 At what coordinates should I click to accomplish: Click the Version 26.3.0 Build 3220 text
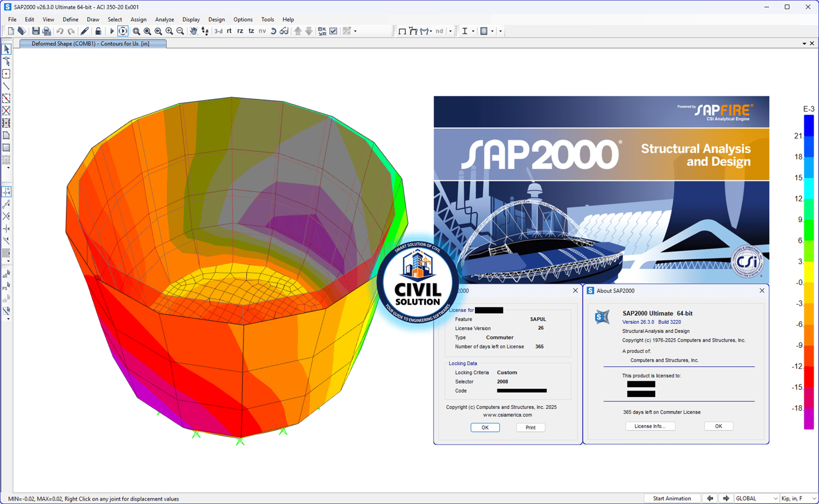[651, 322]
